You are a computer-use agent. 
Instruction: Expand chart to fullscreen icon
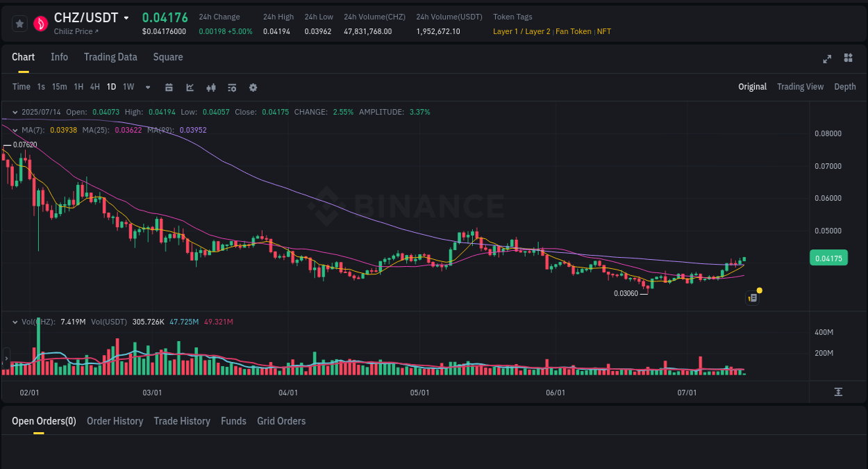point(827,59)
